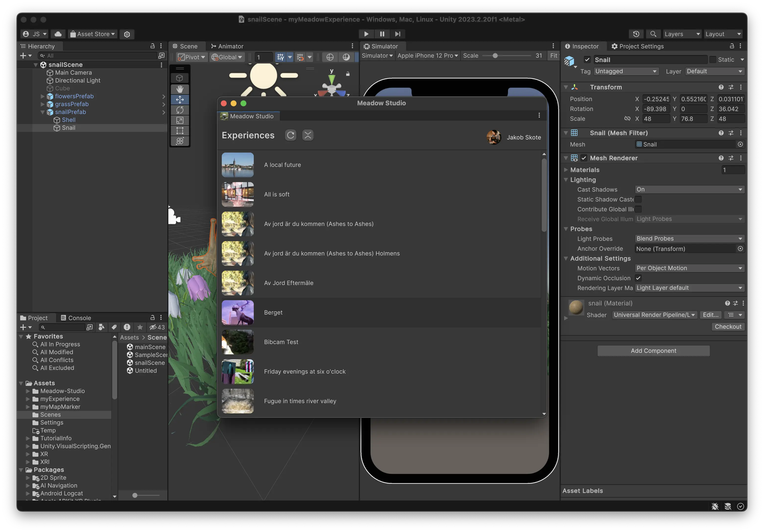The width and height of the screenshot is (764, 532).
Task: Open the cloud services icon
Action: (58, 34)
